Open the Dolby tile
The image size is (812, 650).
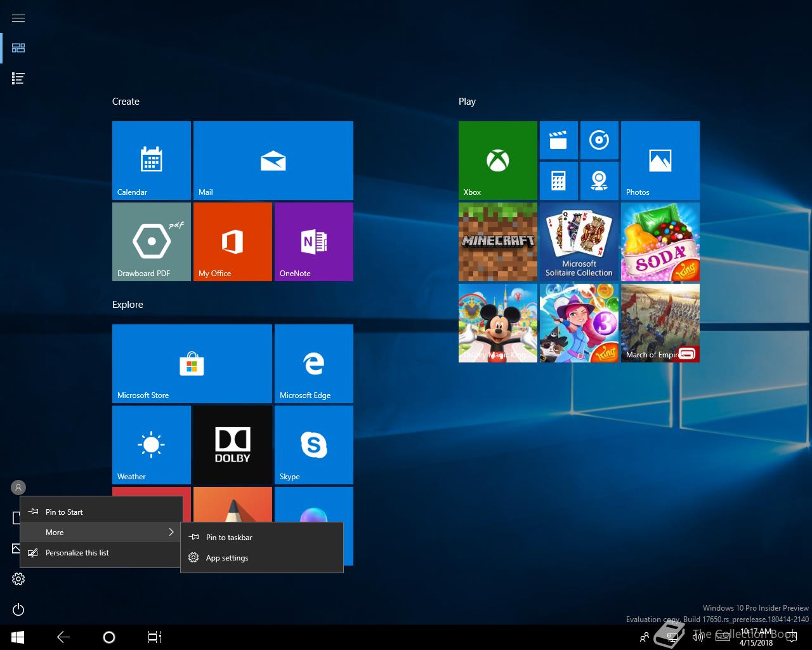coord(233,445)
